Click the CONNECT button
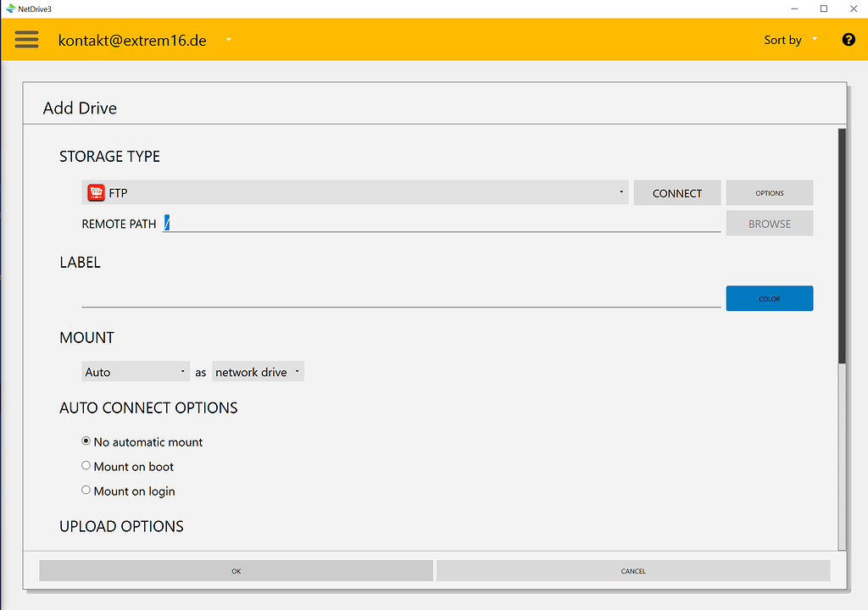This screenshot has width=868, height=610. coord(676,192)
